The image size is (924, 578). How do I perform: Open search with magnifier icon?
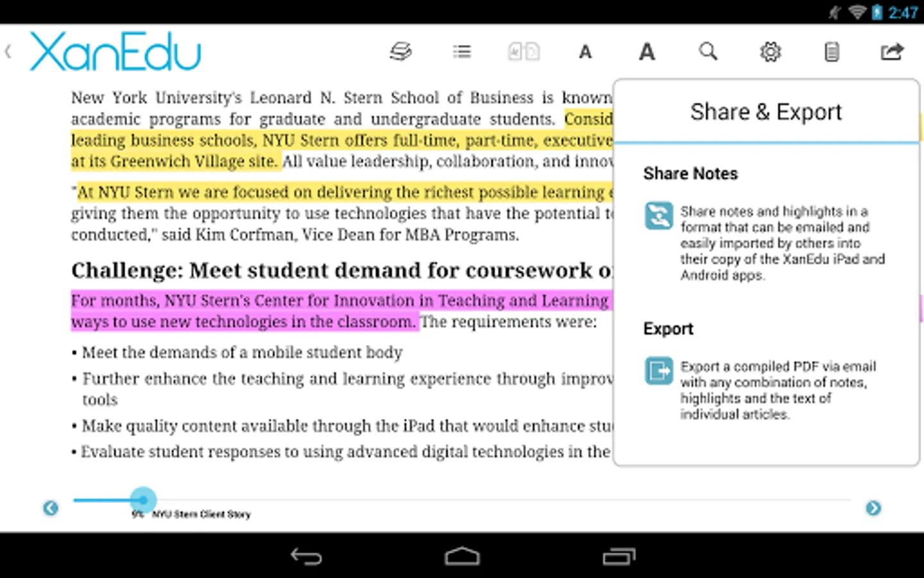[708, 51]
